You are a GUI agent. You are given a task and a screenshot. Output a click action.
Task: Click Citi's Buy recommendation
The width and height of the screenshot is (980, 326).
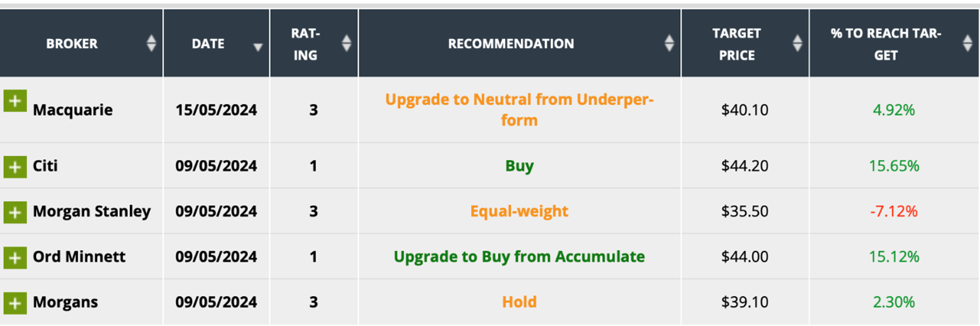coord(519,166)
